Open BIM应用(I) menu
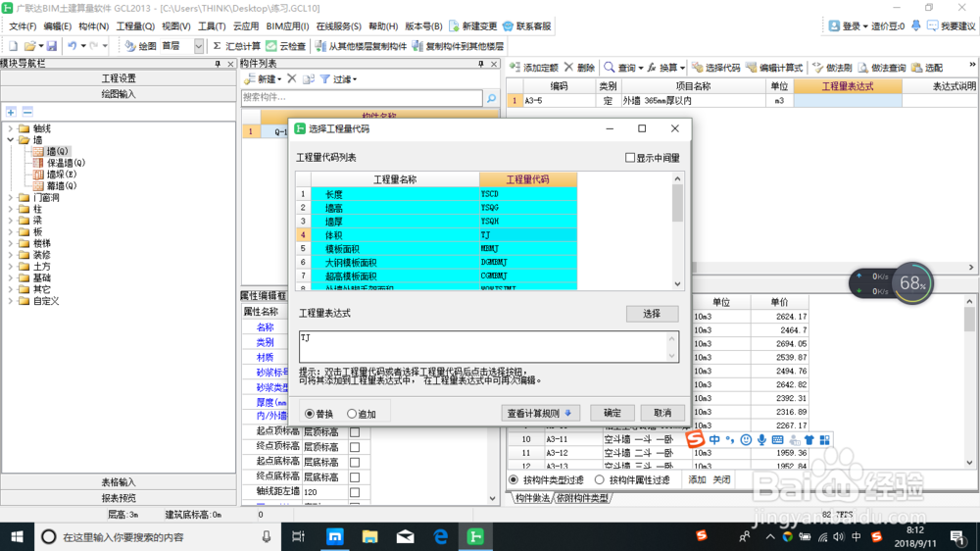The height and width of the screenshot is (551, 980). 287,26
